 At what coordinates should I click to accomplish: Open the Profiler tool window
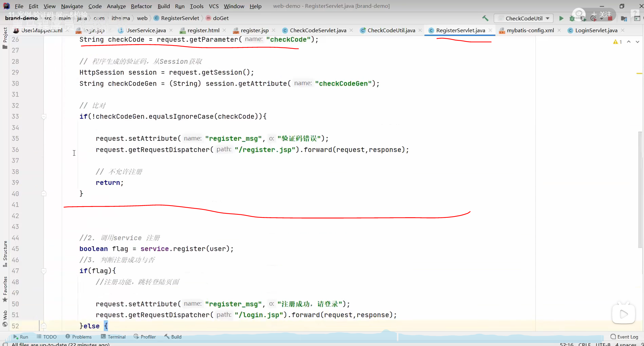click(x=145, y=337)
